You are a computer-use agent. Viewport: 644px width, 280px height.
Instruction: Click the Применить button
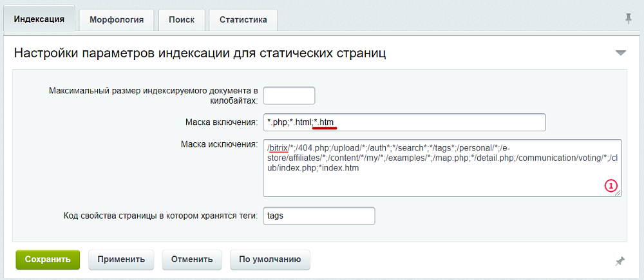(x=121, y=259)
